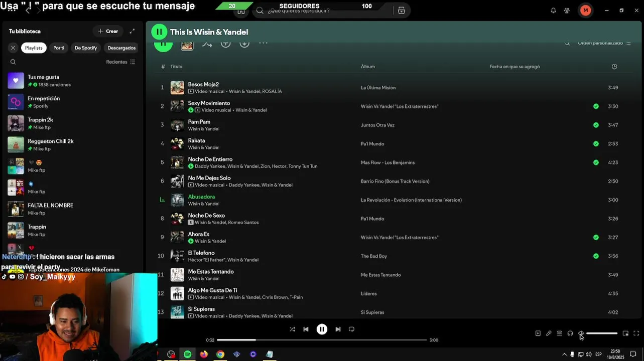
Task: Open the Trappin playlist by Mike ftp
Action: tap(73, 231)
